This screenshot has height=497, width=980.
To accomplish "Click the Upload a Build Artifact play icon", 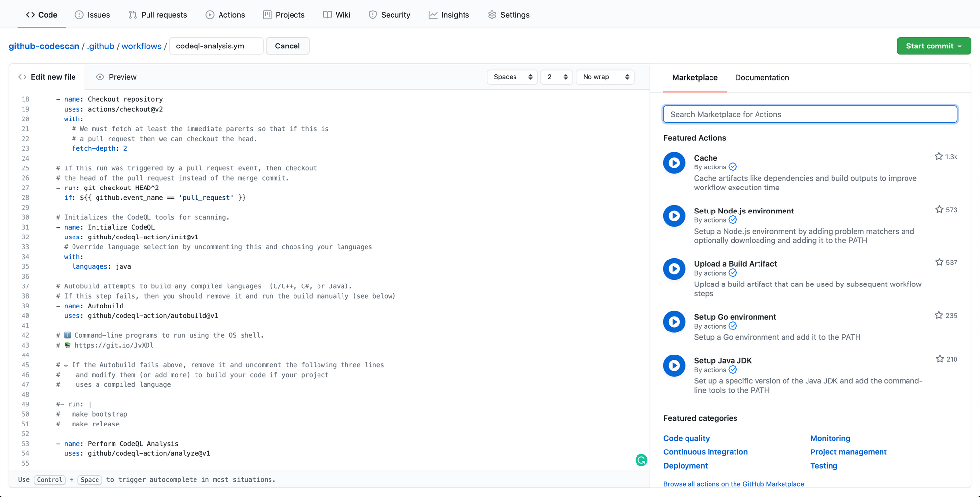I will click(x=674, y=269).
